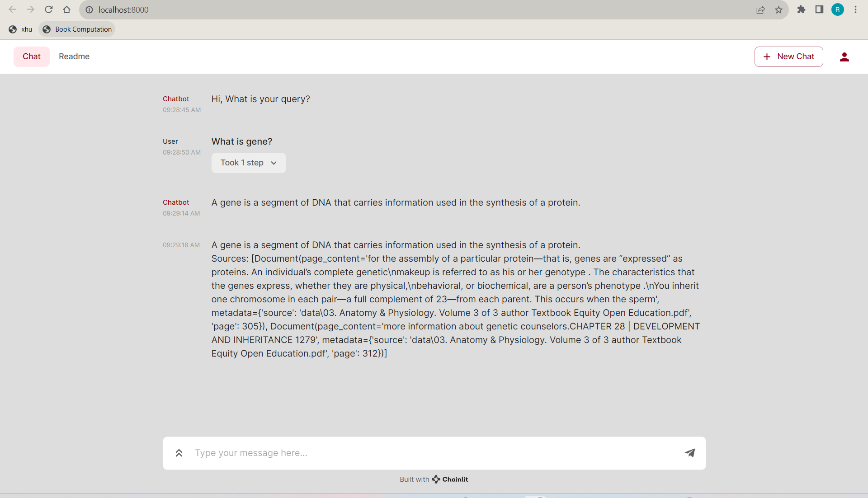Open the share icon in the address bar
This screenshot has width=868, height=498.
(x=761, y=9)
